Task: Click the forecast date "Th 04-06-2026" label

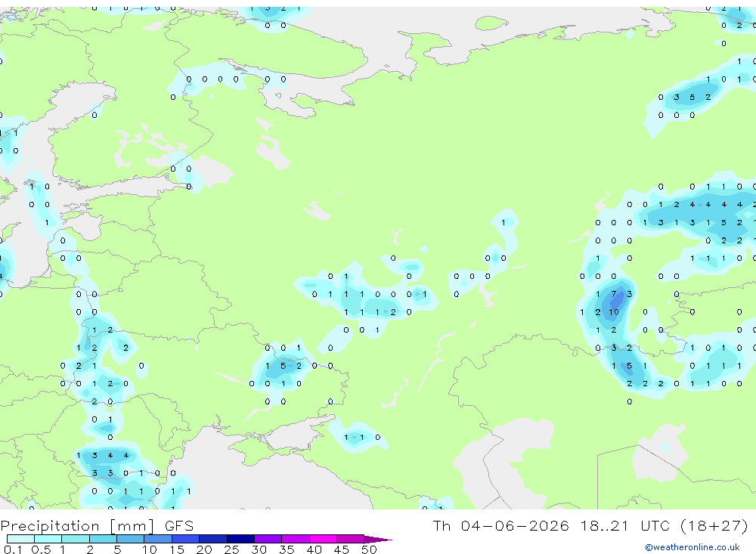Action: click(500, 525)
